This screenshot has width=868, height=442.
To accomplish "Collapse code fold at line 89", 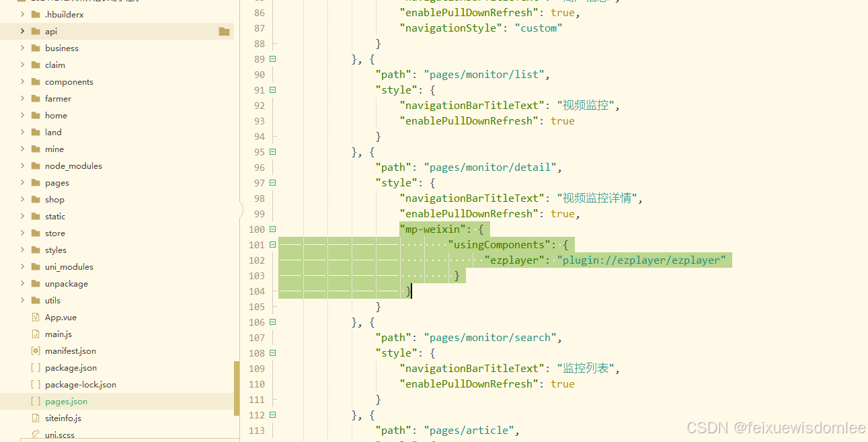I will point(273,59).
